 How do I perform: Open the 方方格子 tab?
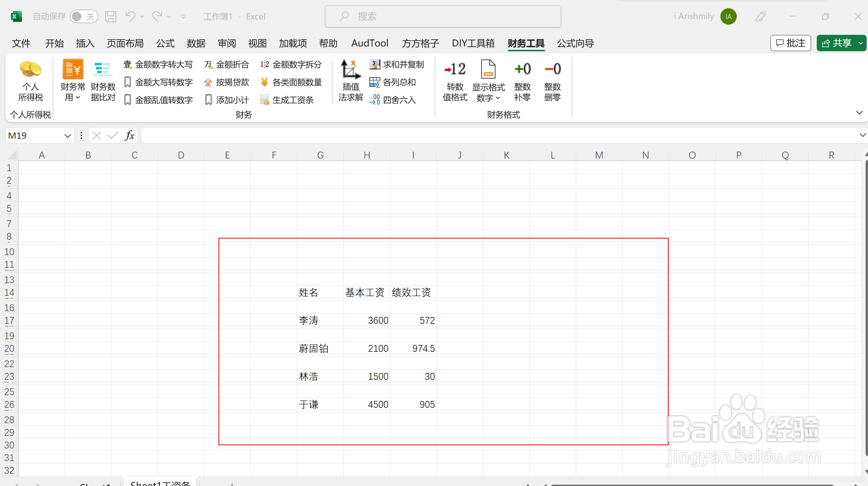[x=420, y=43]
